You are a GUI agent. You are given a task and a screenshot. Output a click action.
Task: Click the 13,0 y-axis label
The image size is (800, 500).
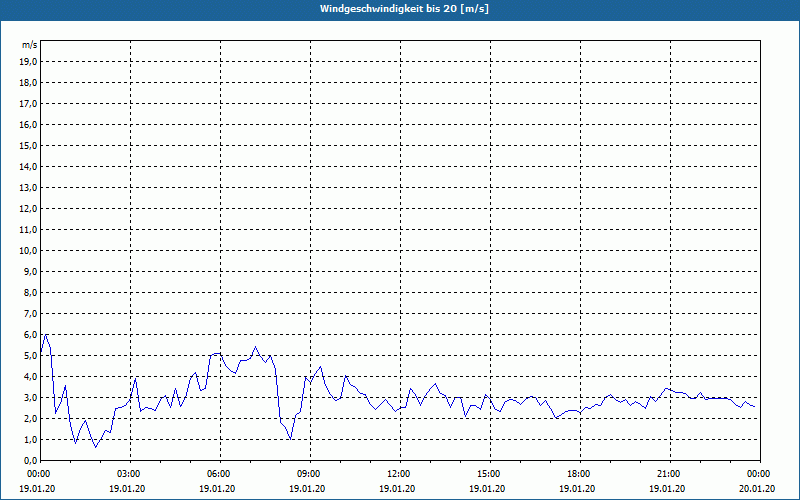click(28, 188)
